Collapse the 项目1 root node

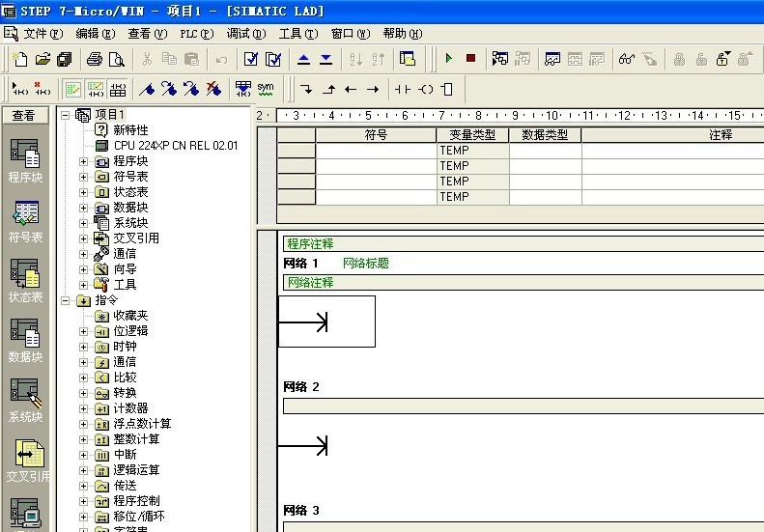click(65, 115)
